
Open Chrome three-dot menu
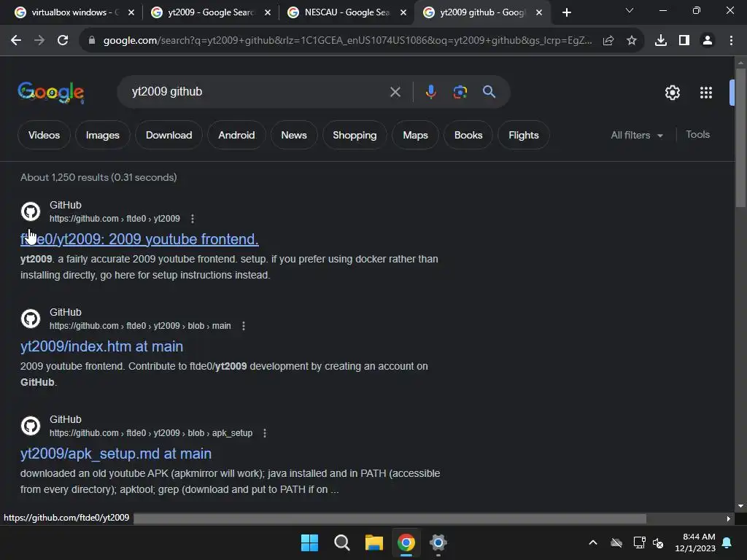pos(731,41)
